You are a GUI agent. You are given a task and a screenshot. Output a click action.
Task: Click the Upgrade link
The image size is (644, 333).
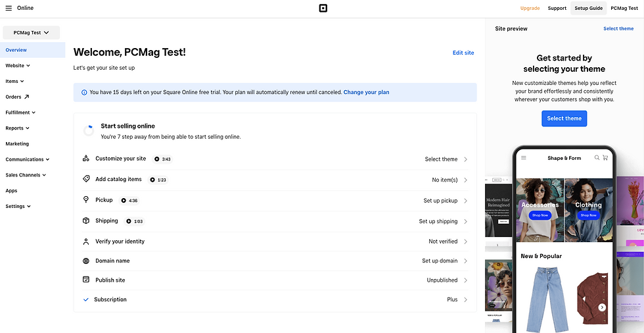pyautogui.click(x=530, y=8)
